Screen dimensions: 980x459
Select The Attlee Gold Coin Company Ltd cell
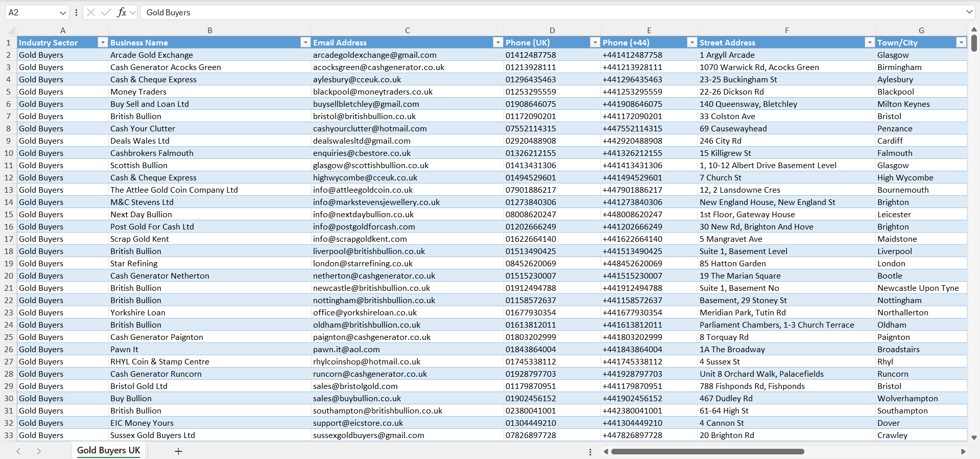pyautogui.click(x=210, y=190)
